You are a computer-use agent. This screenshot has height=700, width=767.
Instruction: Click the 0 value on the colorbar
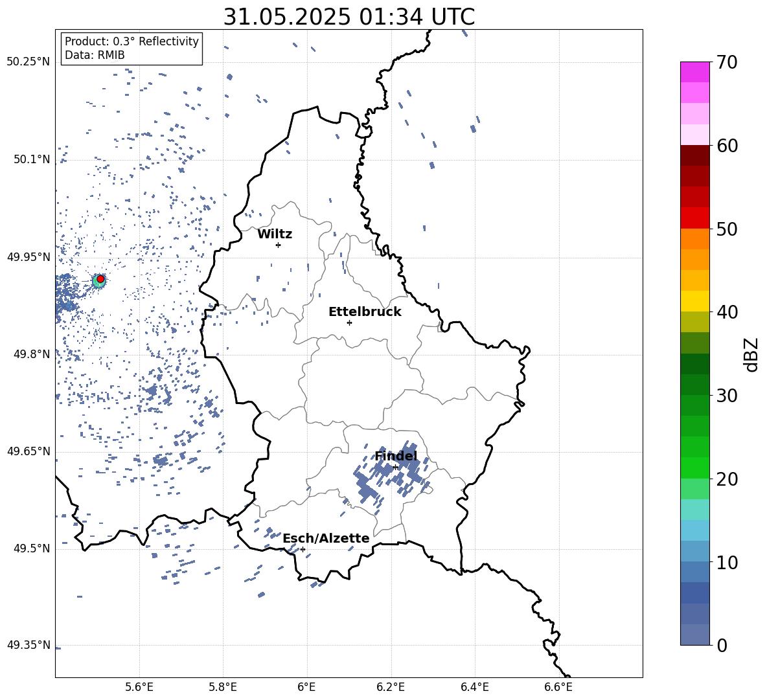722,645
